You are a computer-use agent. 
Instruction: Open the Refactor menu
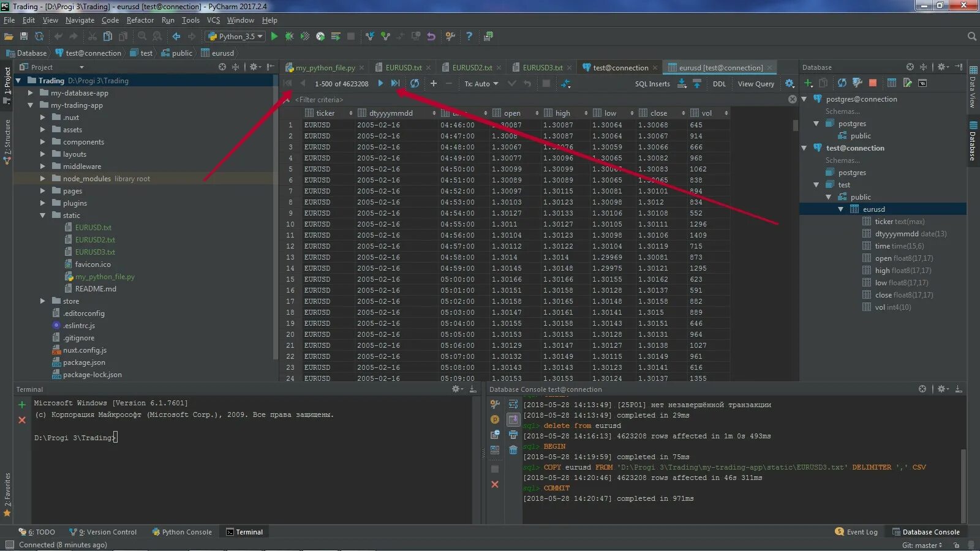(140, 20)
